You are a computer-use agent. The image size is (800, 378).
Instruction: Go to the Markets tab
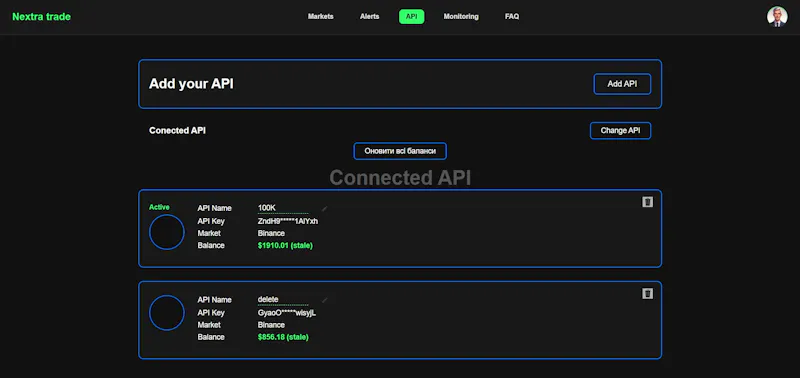(x=320, y=16)
